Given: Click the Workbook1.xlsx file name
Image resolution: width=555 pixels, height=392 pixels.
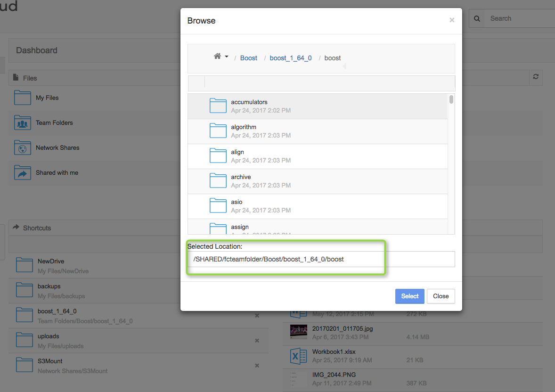Looking at the screenshot, I should pos(334,351).
